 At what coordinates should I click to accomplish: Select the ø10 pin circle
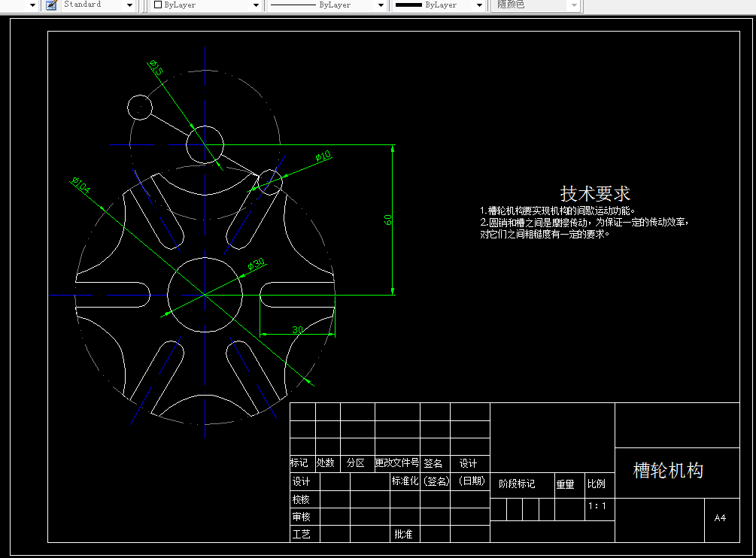tap(270, 182)
